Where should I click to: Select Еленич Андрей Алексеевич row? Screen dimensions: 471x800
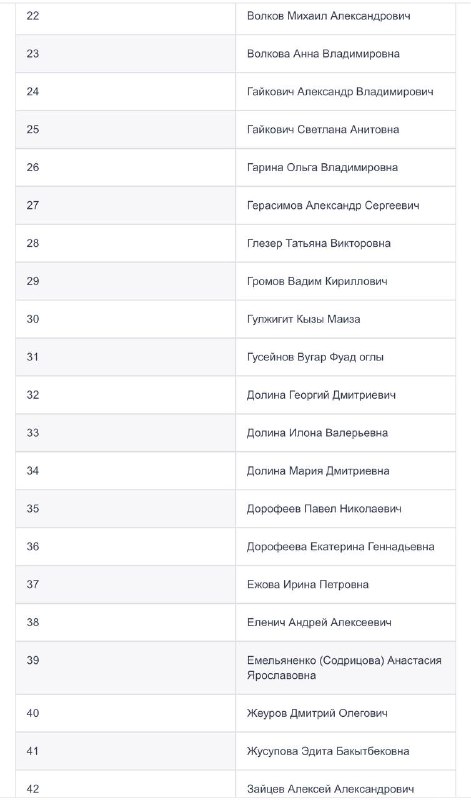235,622
